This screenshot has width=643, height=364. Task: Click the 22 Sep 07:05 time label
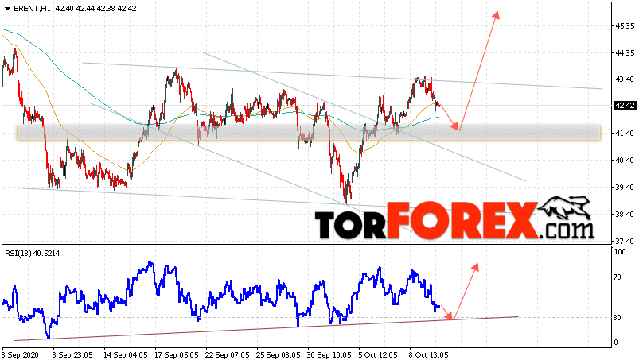pyautogui.click(x=227, y=355)
